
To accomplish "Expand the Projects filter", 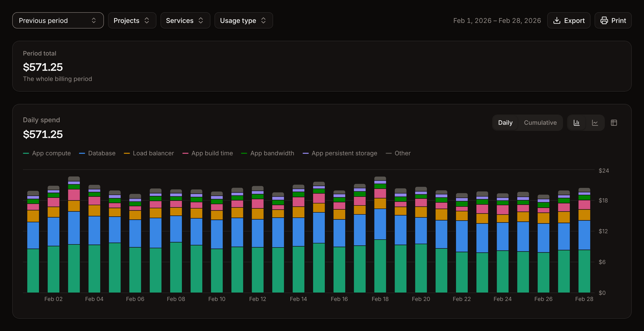I will click(132, 20).
